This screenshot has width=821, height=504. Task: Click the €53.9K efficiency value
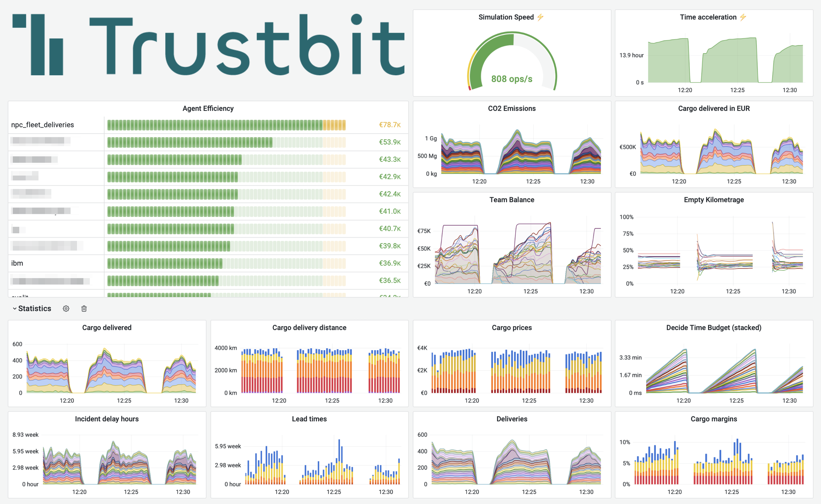coord(390,142)
